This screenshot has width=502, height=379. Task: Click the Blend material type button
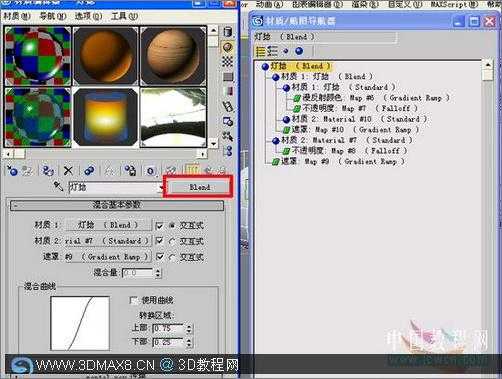[199, 187]
